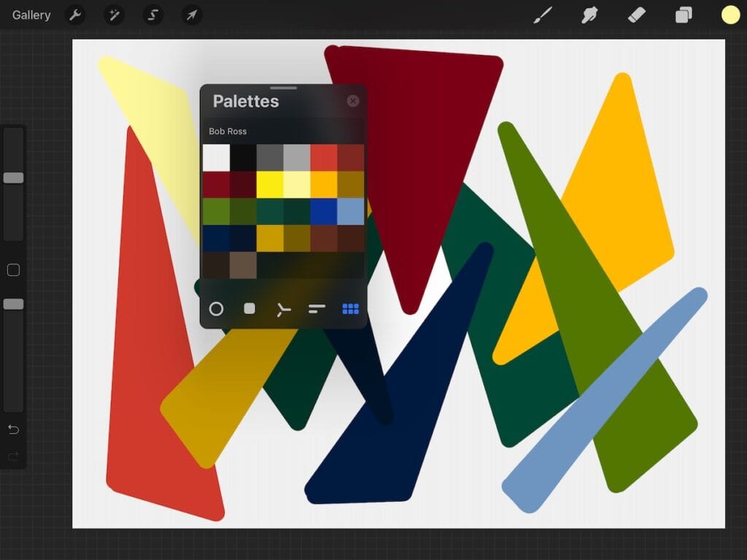Tap the brush size slider handle
The width and height of the screenshot is (747, 560).
tap(12, 177)
